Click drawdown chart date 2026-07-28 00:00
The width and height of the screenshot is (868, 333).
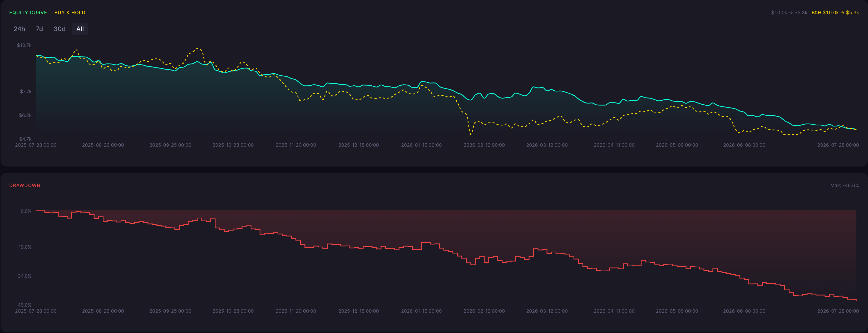click(838, 311)
